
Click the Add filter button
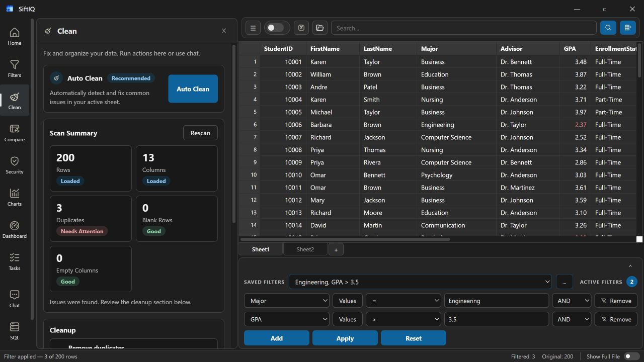click(277, 338)
